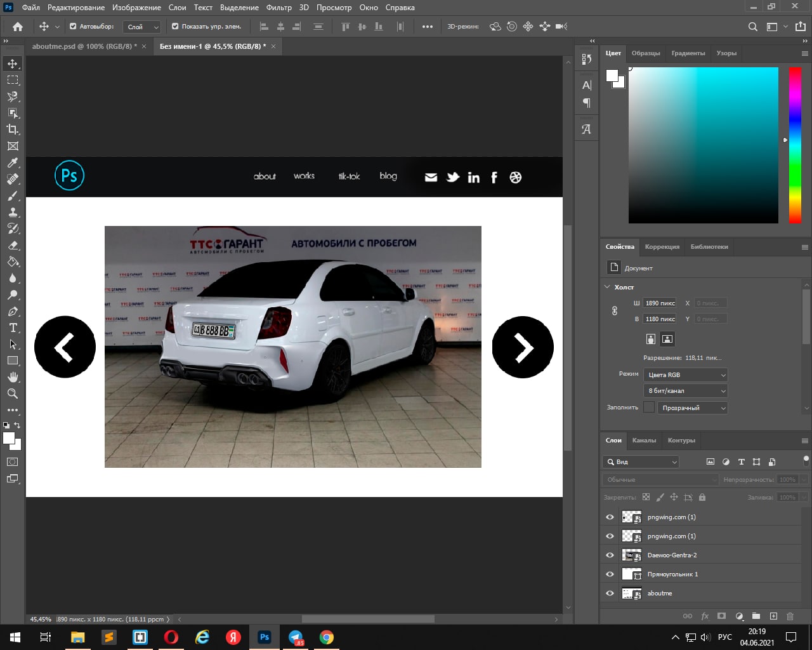Switch to the Коррекция tab
This screenshot has height=650, width=812.
pyautogui.click(x=662, y=247)
